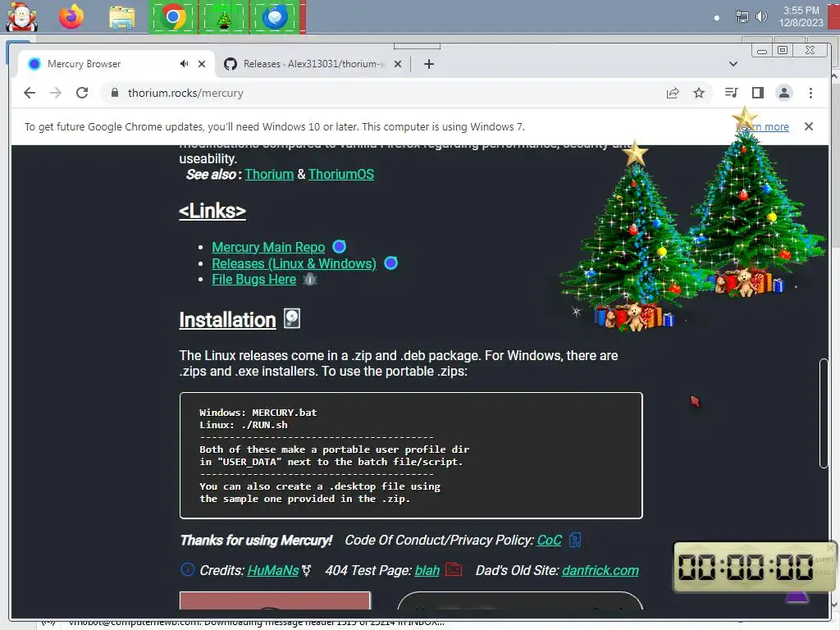Click the code block text 'Windows: MERCURY.bat'
The height and width of the screenshot is (630, 840).
258,413
